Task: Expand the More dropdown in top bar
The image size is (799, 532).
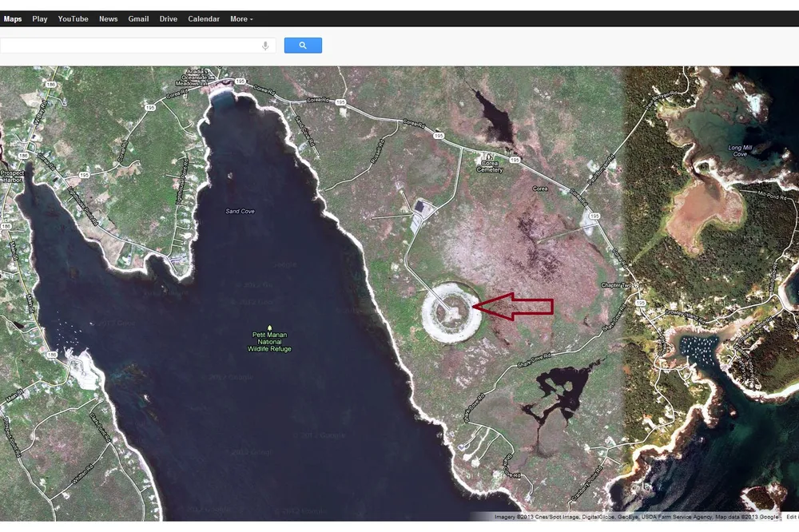Action: (241, 18)
